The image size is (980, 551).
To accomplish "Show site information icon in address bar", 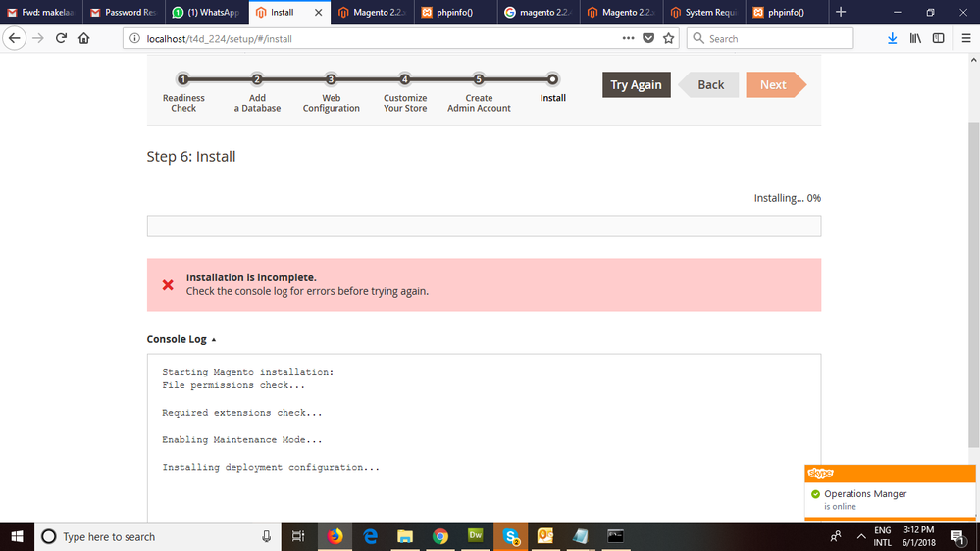I will pos(134,39).
